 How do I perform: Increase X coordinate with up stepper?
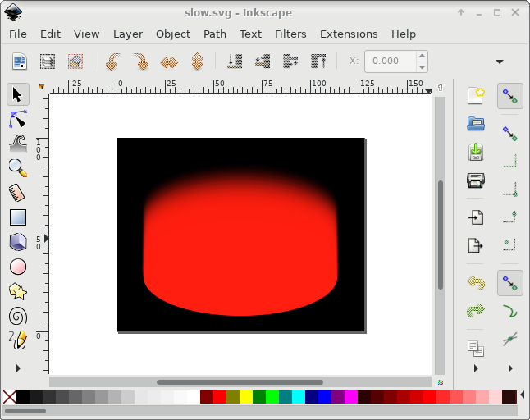(422, 56)
